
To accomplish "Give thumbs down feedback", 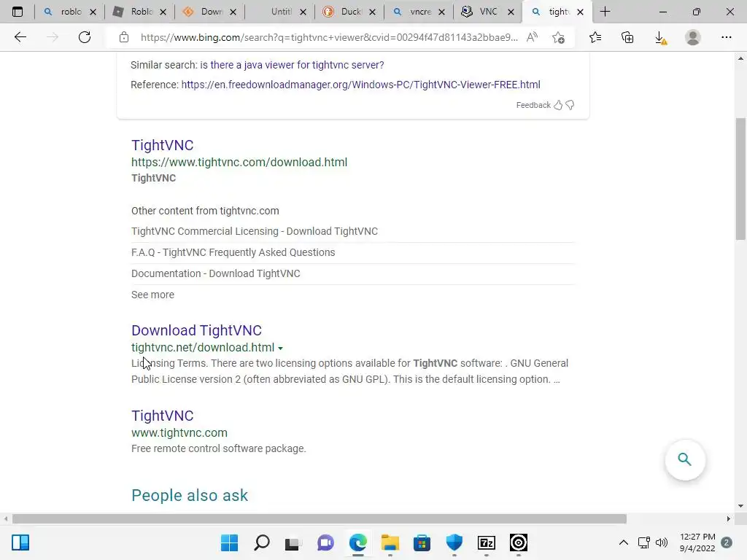I will coord(570,105).
